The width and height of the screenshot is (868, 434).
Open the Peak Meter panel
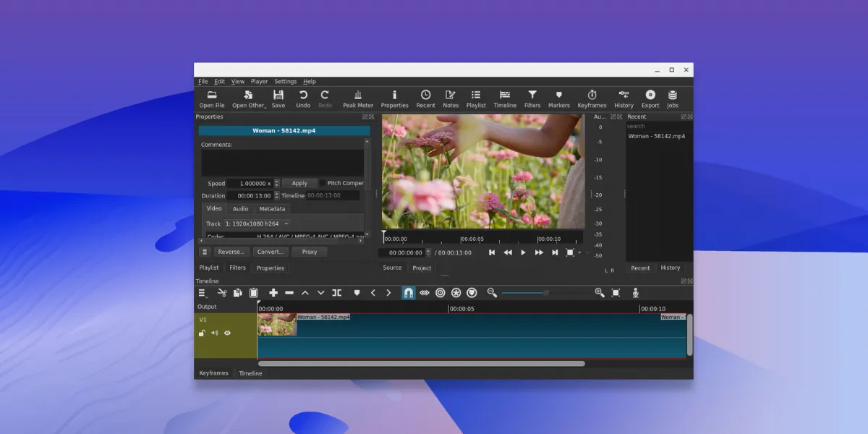click(357, 97)
